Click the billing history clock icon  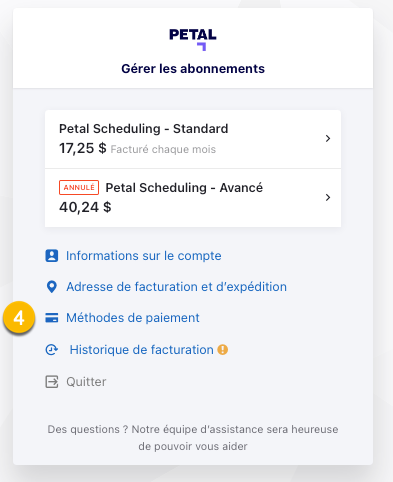click(52, 350)
